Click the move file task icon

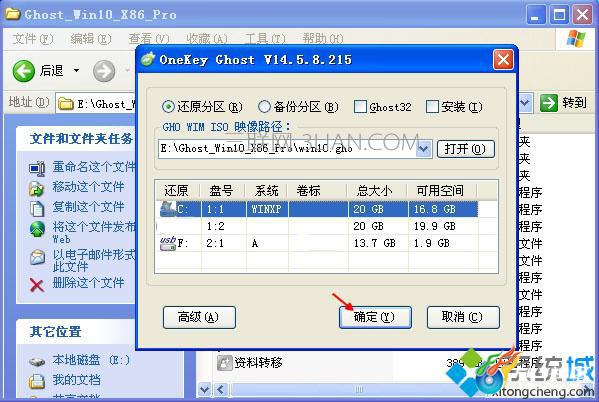click(37, 188)
